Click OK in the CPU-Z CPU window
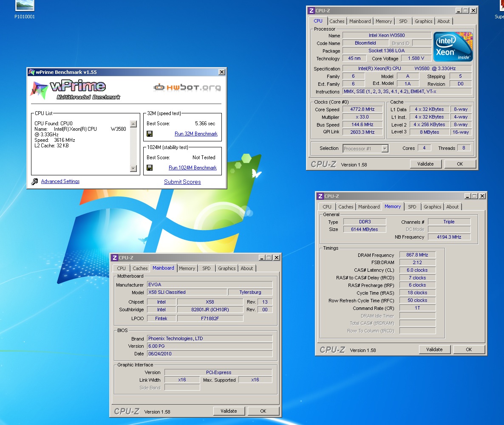 pos(460,164)
